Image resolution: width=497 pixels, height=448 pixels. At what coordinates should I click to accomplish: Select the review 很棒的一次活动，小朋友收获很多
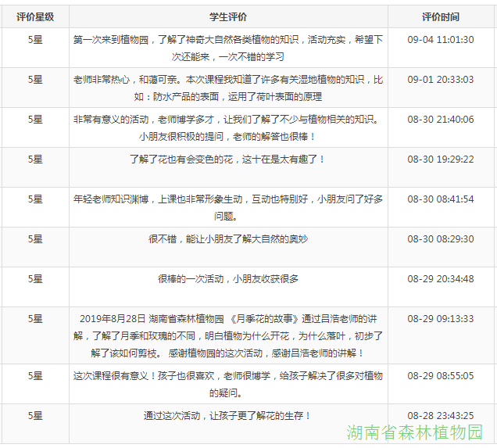tap(228, 278)
